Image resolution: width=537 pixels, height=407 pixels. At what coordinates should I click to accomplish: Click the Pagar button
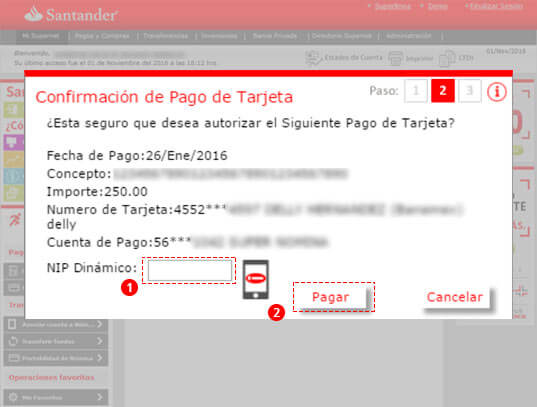click(x=330, y=297)
